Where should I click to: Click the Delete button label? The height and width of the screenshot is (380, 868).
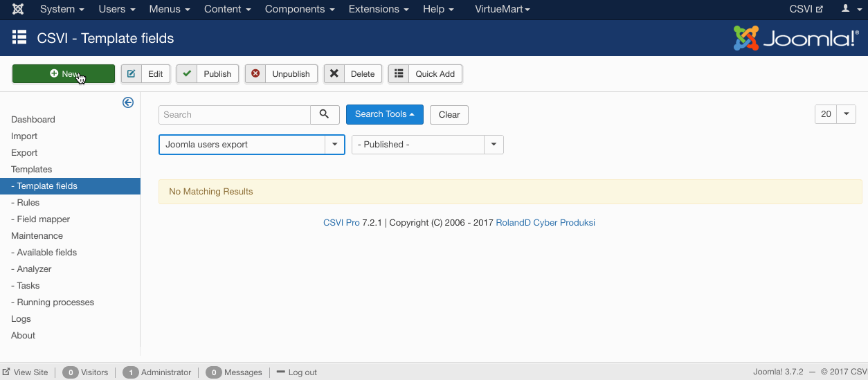(x=363, y=74)
